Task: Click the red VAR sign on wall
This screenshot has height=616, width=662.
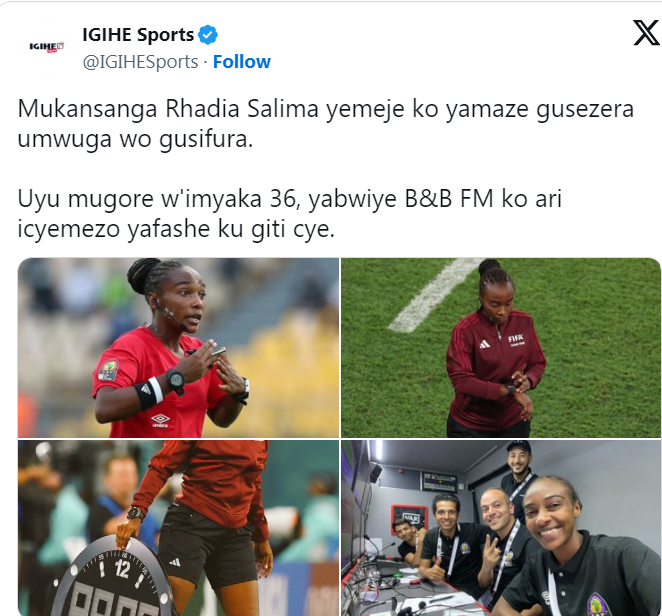Action: point(409,516)
